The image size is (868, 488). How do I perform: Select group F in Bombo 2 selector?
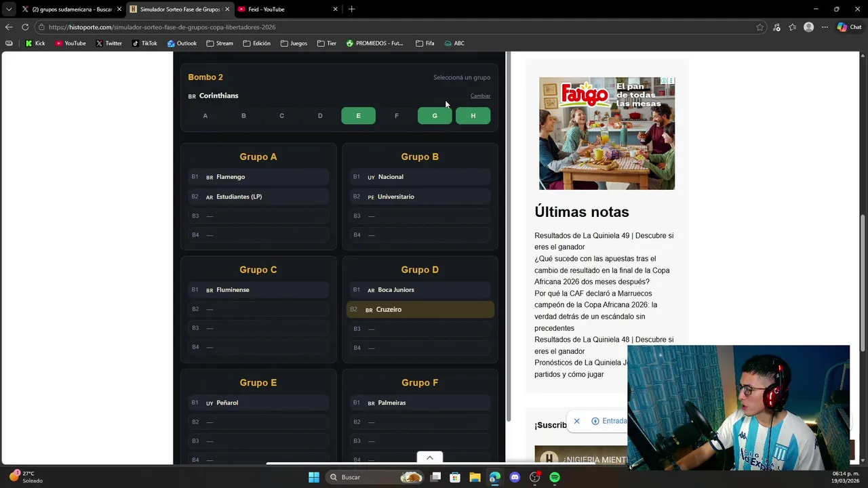click(x=397, y=116)
